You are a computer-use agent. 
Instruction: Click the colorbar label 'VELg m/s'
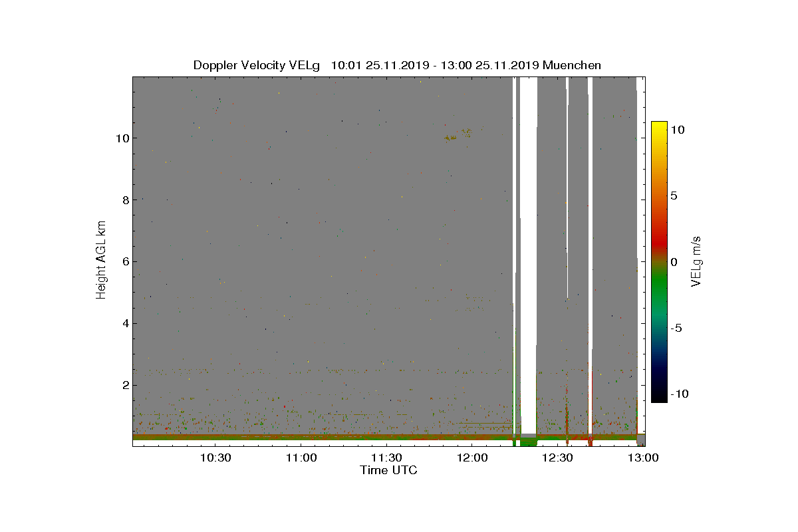[x=696, y=261]
